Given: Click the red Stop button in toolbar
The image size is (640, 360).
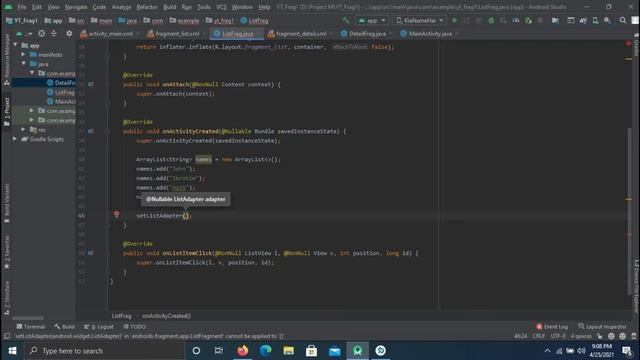Looking at the screenshot, I should [x=540, y=20].
